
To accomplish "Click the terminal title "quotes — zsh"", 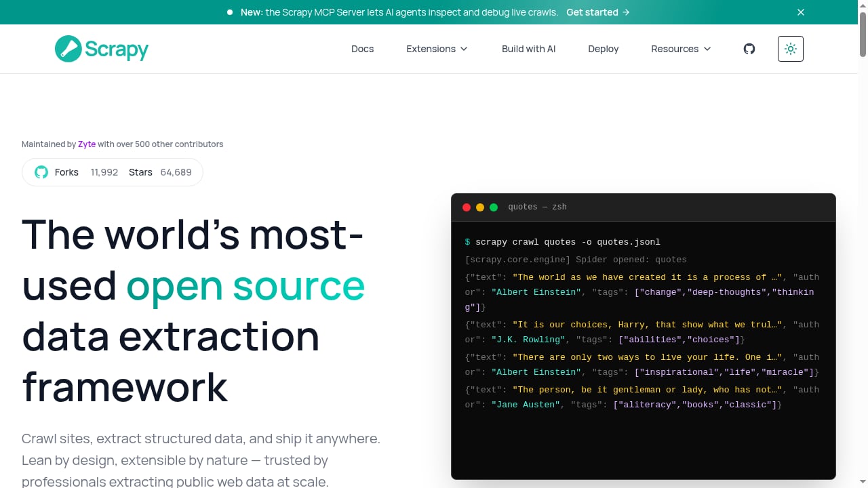I will click(537, 207).
